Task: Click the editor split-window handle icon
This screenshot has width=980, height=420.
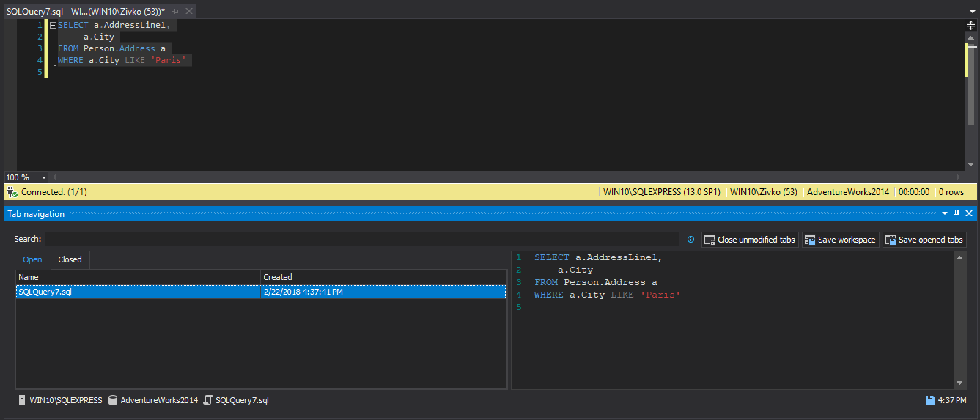Action: 970,25
